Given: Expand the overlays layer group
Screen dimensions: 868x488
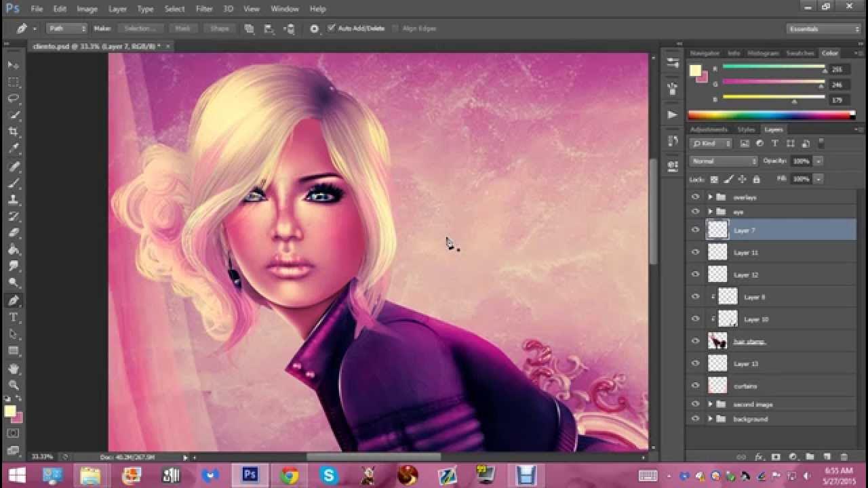Looking at the screenshot, I should 710,197.
